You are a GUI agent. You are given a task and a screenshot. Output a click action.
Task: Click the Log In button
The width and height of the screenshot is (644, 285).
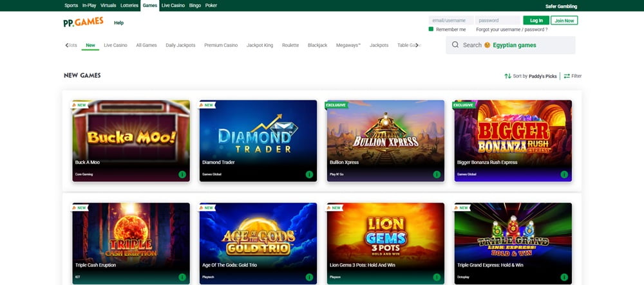point(536,20)
